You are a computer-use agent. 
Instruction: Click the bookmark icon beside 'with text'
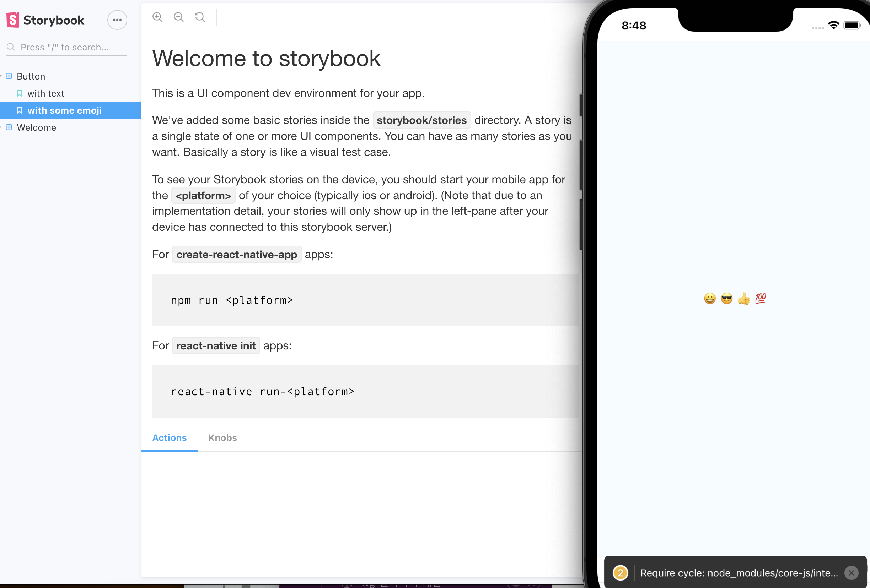tap(20, 93)
